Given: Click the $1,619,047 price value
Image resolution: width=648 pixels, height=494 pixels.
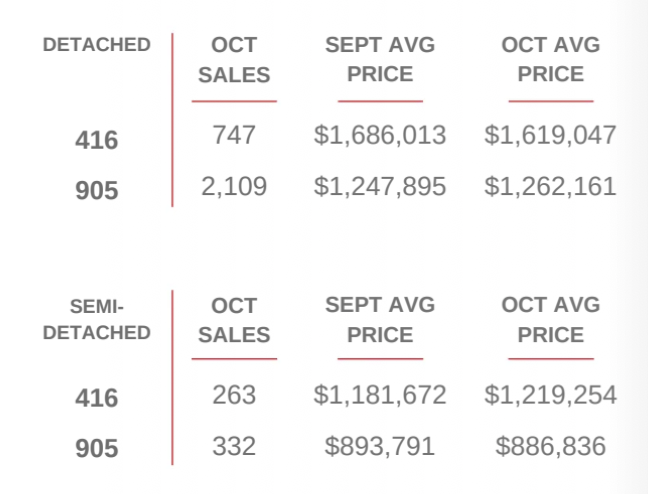Looking at the screenshot, I should (550, 135).
